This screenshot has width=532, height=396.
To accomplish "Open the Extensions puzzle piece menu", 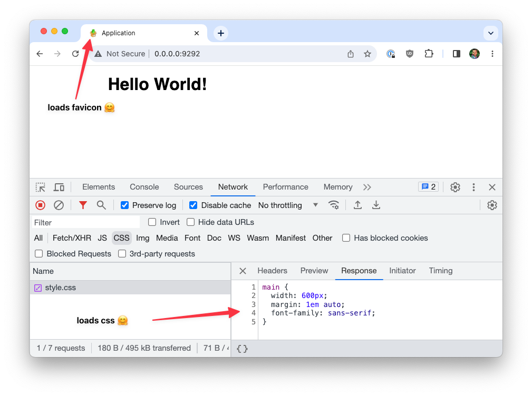I will click(x=429, y=54).
